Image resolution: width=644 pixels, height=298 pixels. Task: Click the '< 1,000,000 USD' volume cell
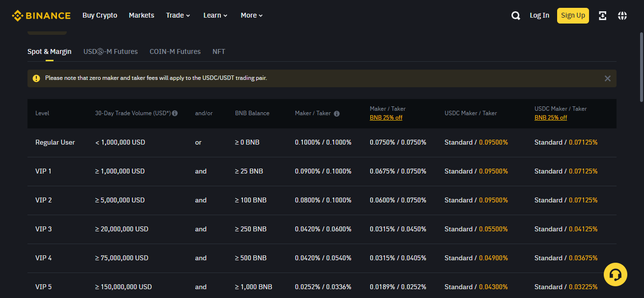pyautogui.click(x=120, y=142)
